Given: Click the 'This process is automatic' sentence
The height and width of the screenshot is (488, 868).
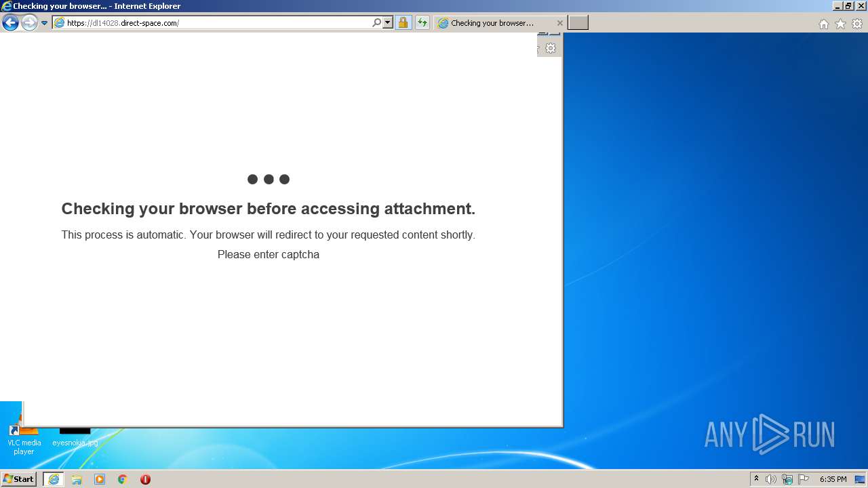Looking at the screenshot, I should (269, 235).
